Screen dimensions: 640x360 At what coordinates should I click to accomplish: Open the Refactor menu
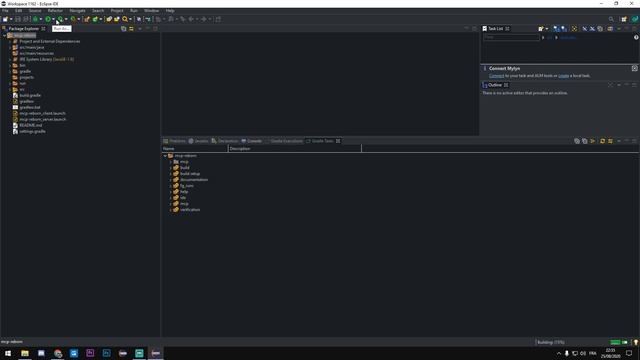point(55,11)
